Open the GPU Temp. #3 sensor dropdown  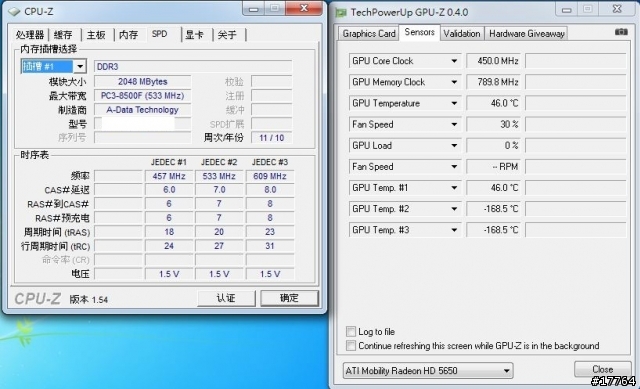tap(454, 230)
